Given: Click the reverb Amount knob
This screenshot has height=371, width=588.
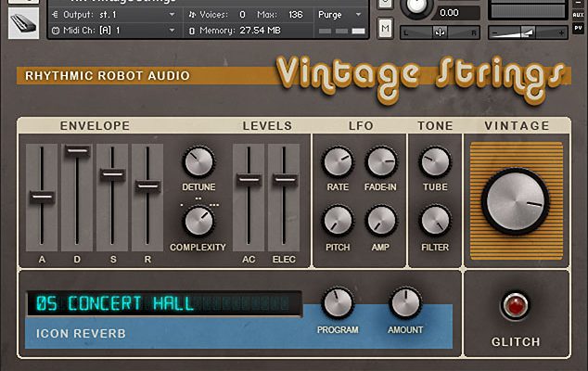Looking at the screenshot, I should click(405, 303).
